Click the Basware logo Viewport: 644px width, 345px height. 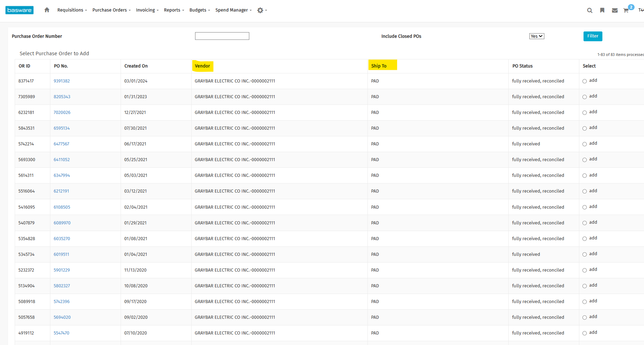tap(20, 10)
